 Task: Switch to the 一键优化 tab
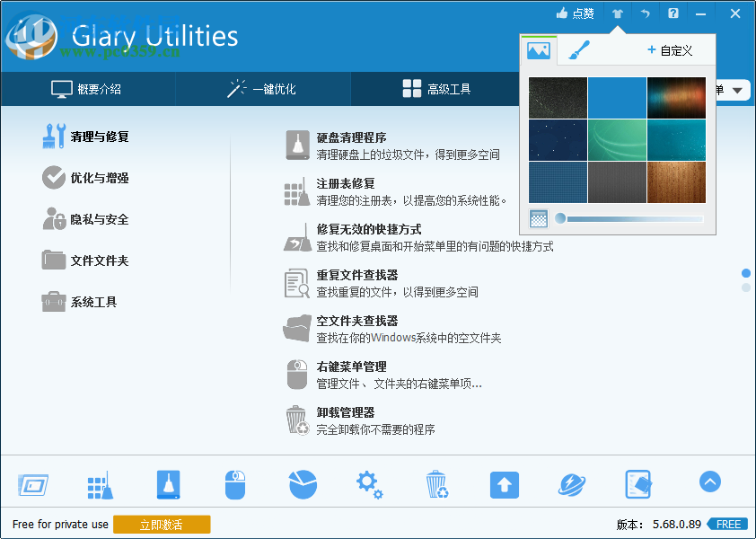[263, 89]
